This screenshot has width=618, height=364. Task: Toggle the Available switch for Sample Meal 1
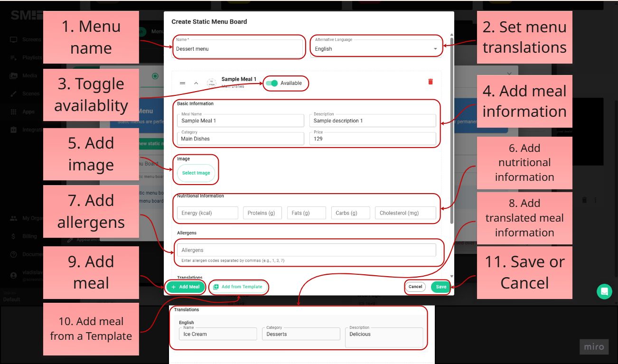click(x=273, y=83)
